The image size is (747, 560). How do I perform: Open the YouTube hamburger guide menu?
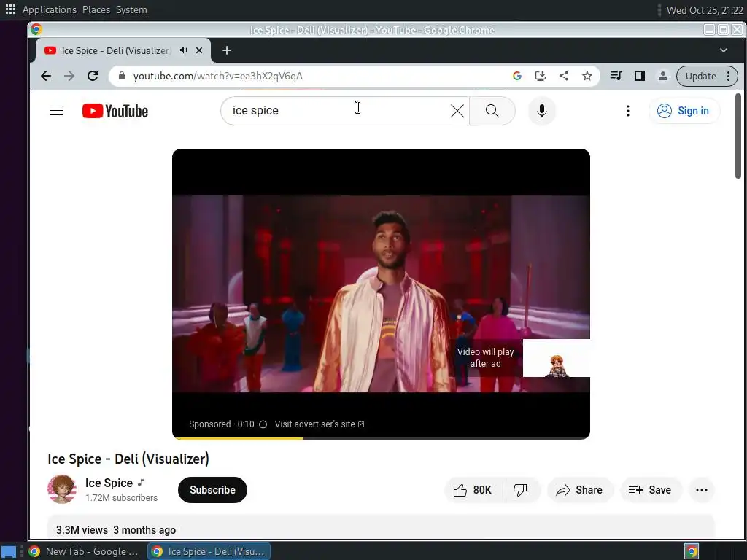56,111
